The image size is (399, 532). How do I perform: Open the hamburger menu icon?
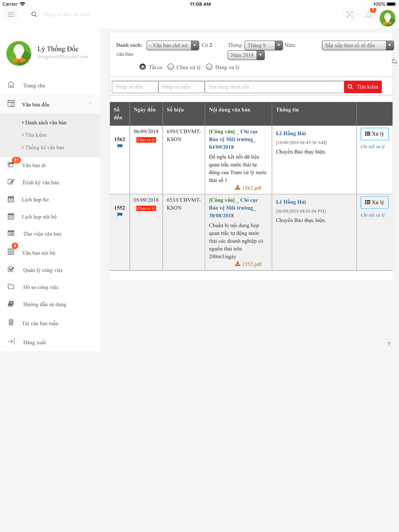click(11, 15)
